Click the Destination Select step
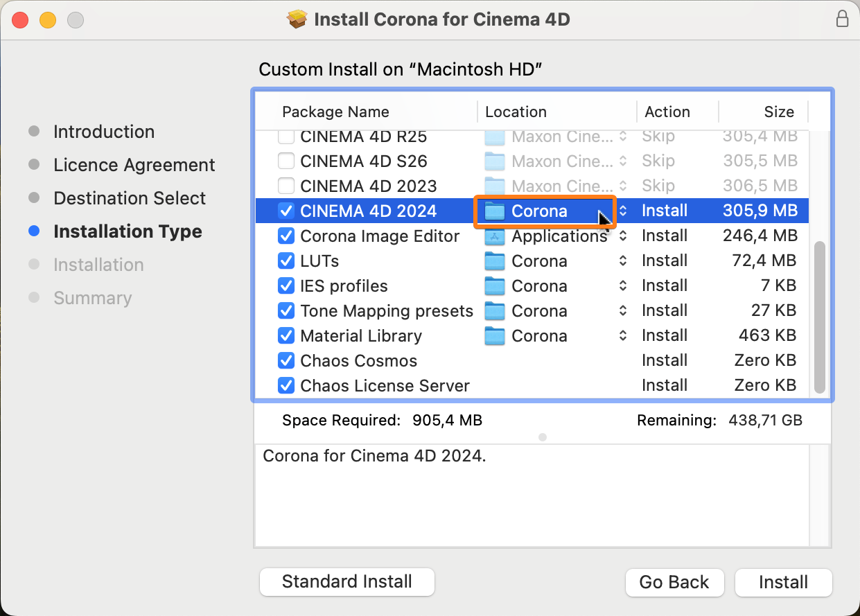 pyautogui.click(x=130, y=198)
